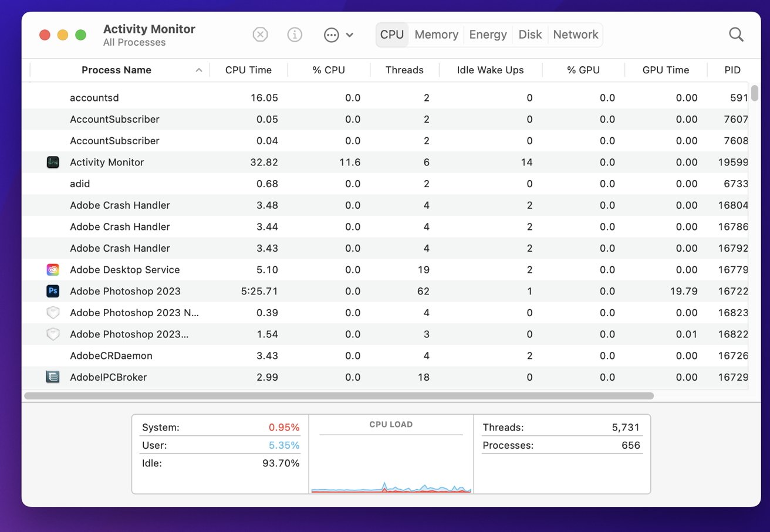
Task: Click the 16.05 CPU Time for accountsd
Action: [x=264, y=98]
